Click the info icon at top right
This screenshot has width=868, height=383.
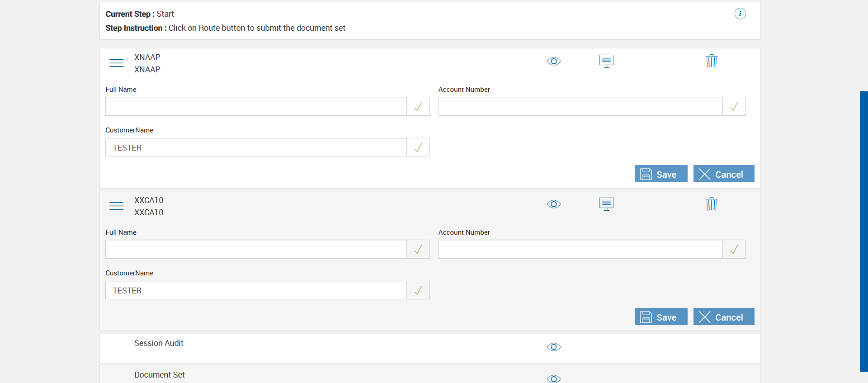pos(740,14)
